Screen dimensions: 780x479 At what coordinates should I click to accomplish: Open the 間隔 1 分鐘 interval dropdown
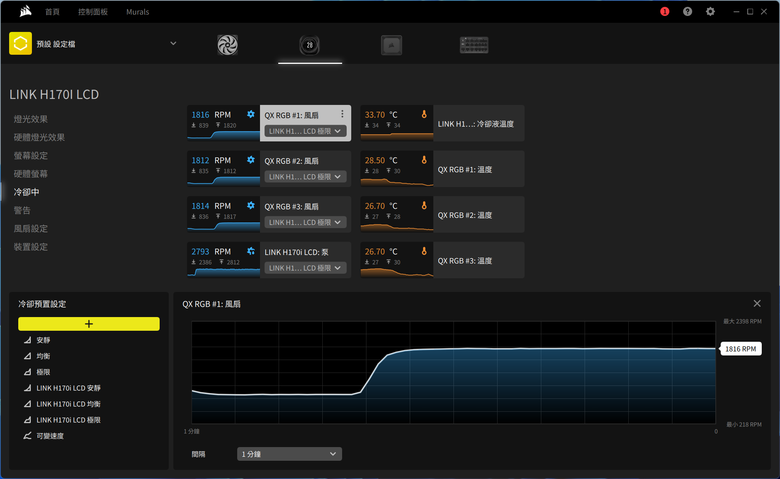click(x=289, y=454)
